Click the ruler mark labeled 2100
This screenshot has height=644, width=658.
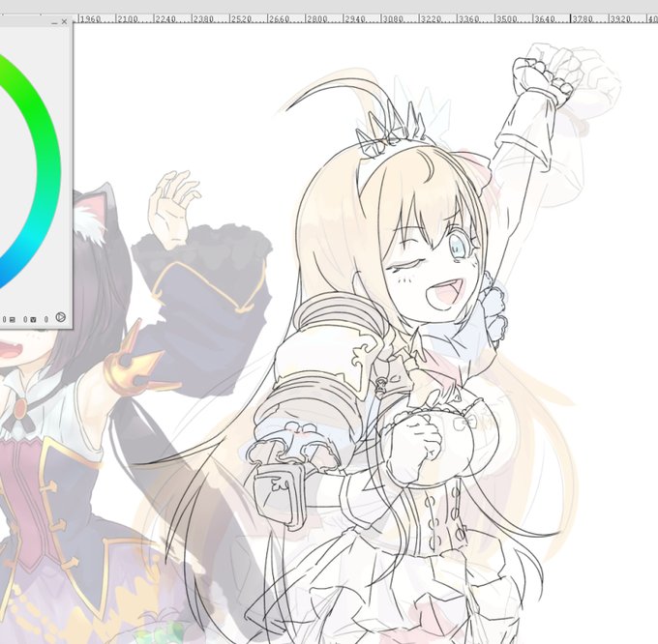(x=127, y=19)
